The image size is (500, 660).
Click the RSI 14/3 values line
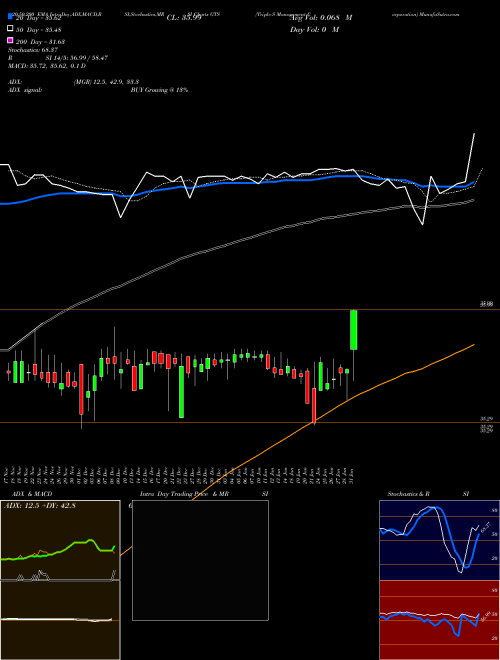tap(58, 58)
